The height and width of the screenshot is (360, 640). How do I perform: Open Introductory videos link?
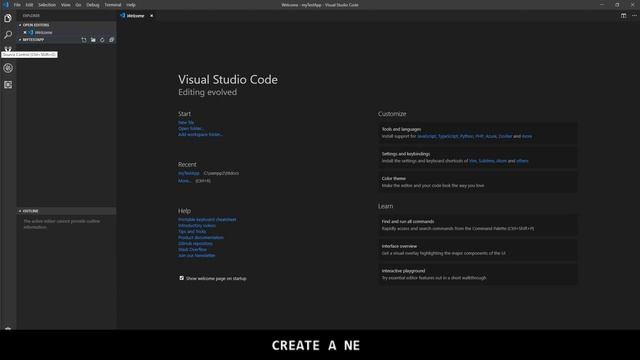197,225
